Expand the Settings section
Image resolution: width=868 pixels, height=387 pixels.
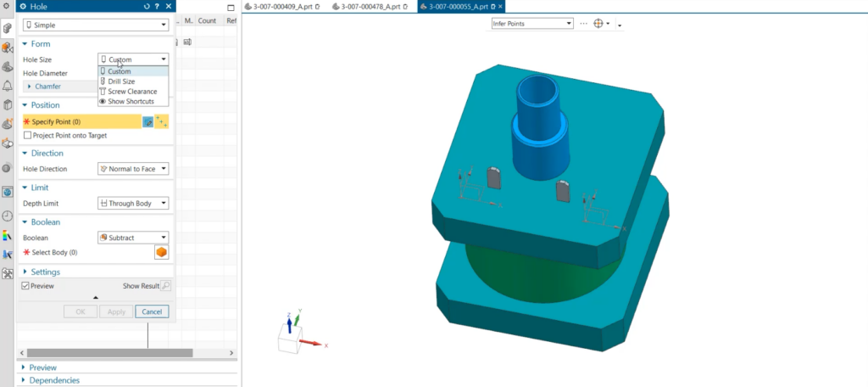click(x=25, y=272)
